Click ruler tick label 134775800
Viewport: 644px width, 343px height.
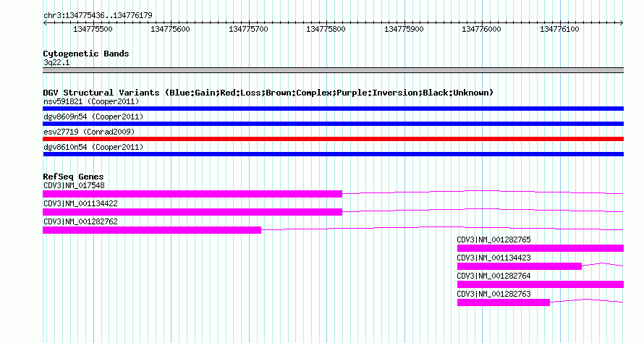326,29
